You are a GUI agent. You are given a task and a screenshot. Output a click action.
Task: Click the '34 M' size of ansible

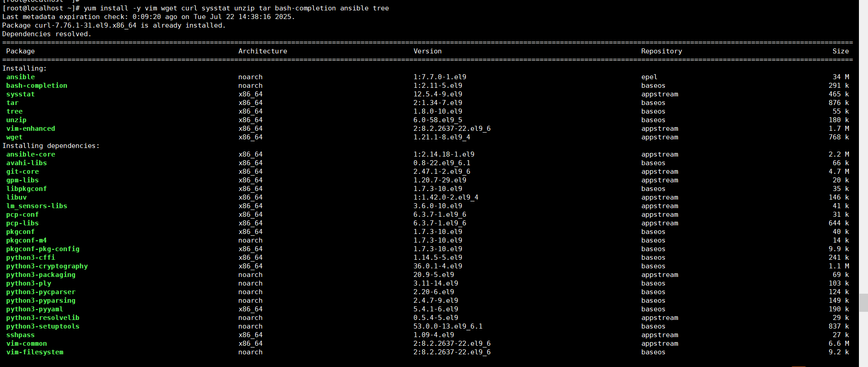[x=841, y=77]
